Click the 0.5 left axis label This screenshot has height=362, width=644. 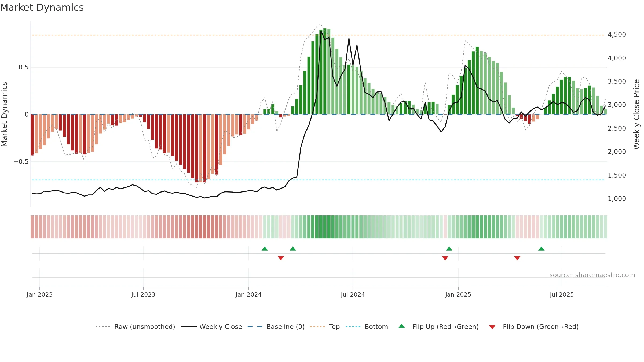pos(23,67)
